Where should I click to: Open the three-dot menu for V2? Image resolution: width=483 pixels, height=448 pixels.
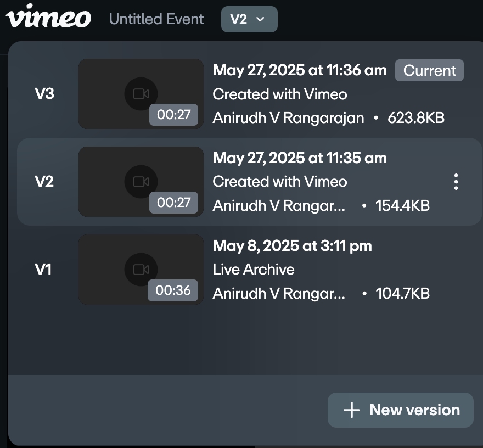point(456,182)
